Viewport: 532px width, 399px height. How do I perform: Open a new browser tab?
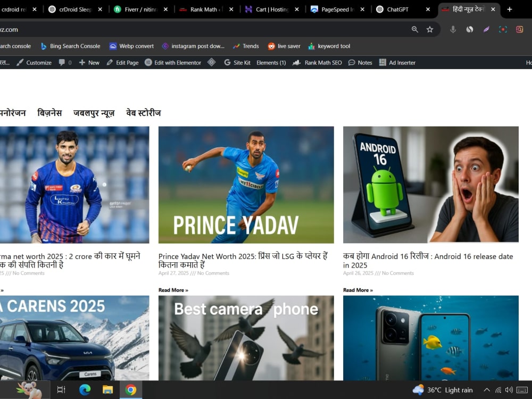pyautogui.click(x=509, y=10)
